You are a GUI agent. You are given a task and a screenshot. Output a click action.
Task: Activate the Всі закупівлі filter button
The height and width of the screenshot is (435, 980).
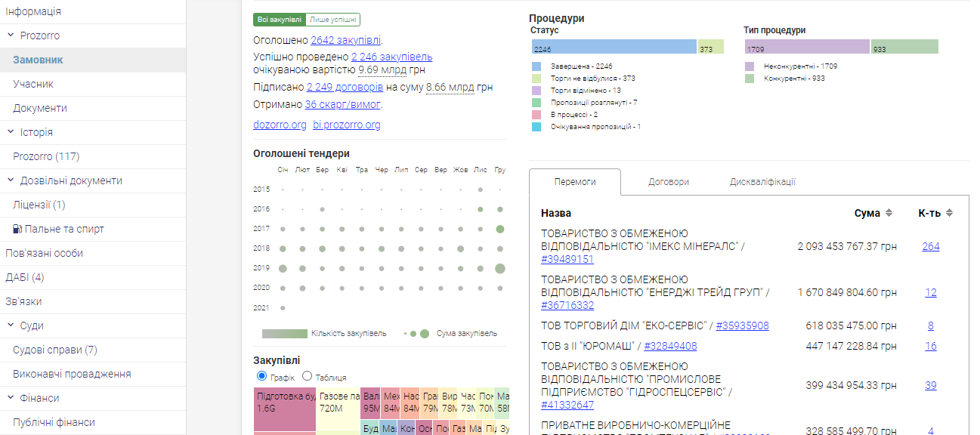point(279,20)
